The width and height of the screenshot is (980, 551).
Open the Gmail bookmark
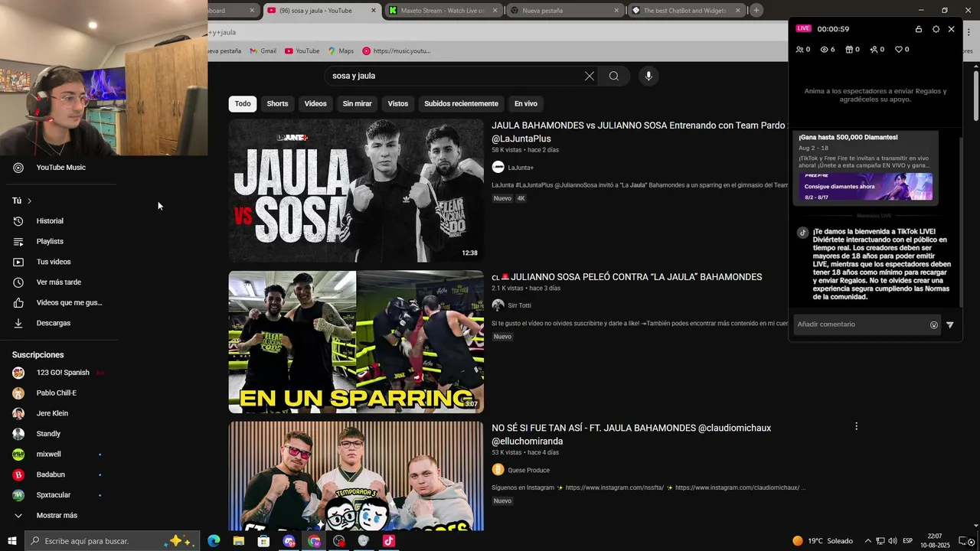tap(262, 51)
